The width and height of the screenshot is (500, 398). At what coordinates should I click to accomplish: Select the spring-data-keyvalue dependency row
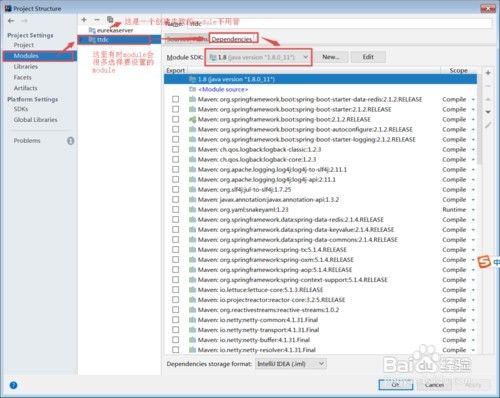coord(320,230)
